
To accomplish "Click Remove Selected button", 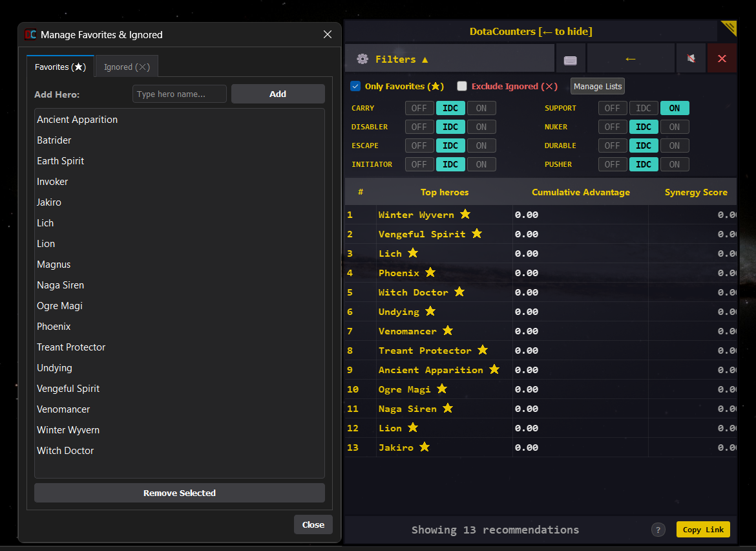I will [180, 493].
